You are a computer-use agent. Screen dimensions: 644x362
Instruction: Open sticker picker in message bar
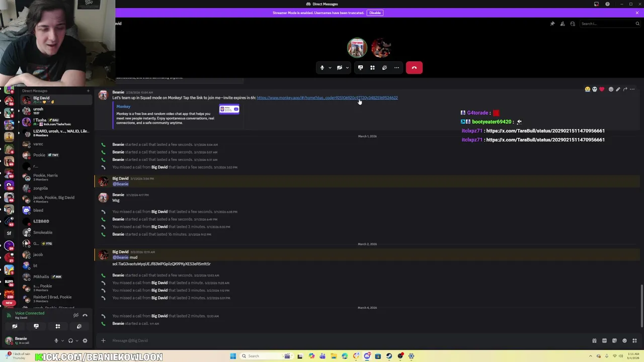point(614,341)
